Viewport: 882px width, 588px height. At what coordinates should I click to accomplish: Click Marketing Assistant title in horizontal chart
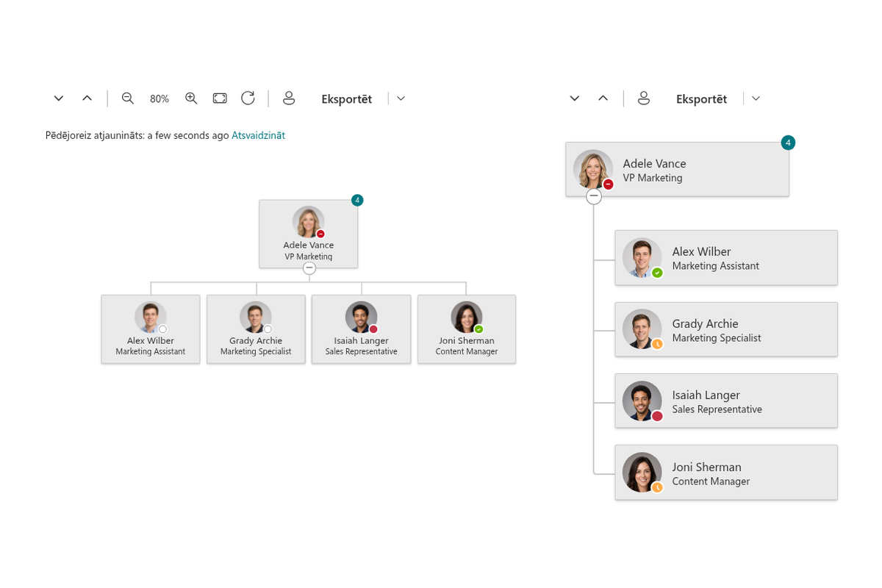(x=151, y=351)
